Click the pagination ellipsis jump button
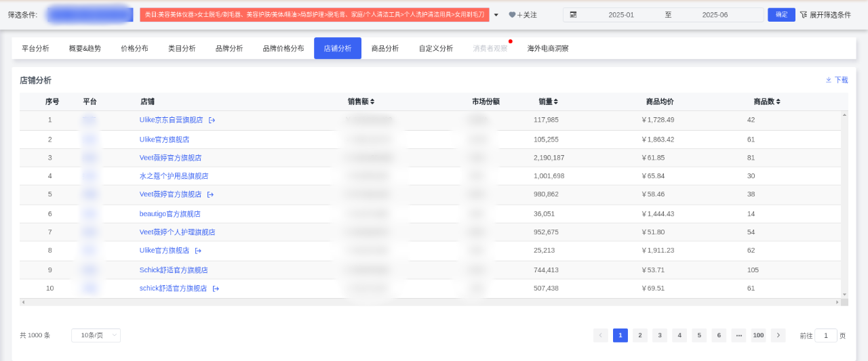The height and width of the screenshot is (361, 868). click(x=738, y=335)
